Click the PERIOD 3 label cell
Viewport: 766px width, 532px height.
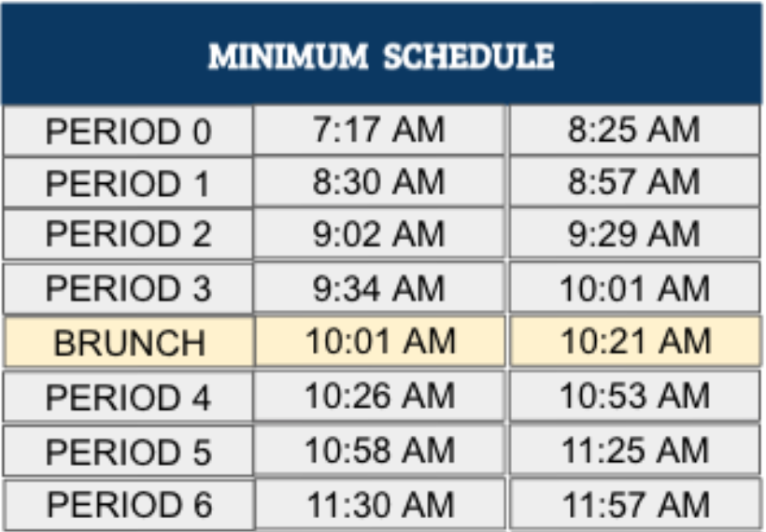pos(128,288)
